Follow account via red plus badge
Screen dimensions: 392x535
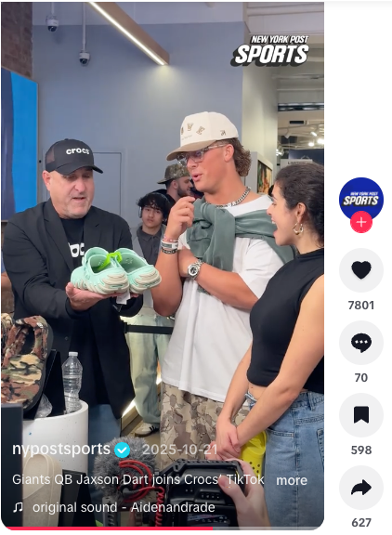tap(361, 222)
